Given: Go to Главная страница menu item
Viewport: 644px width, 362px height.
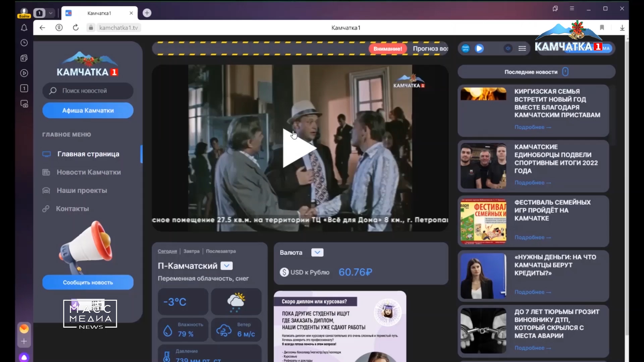Looking at the screenshot, I should [x=88, y=154].
